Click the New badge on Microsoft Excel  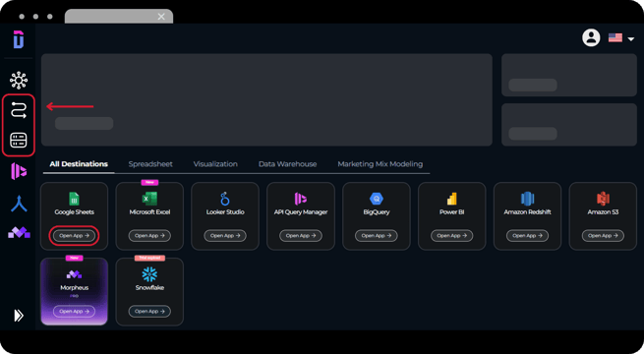click(149, 182)
